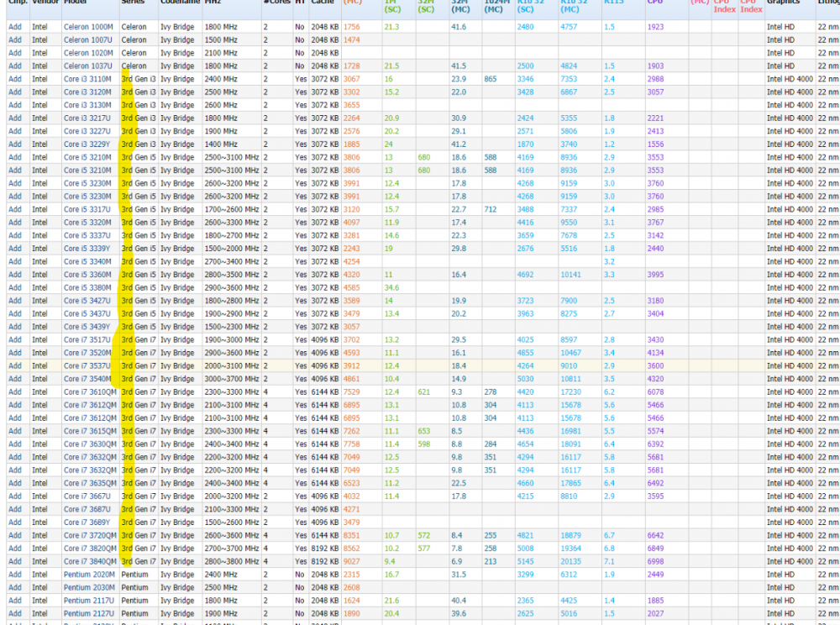
Task: Open the Core i7 3520M model link
Action: click(x=88, y=353)
